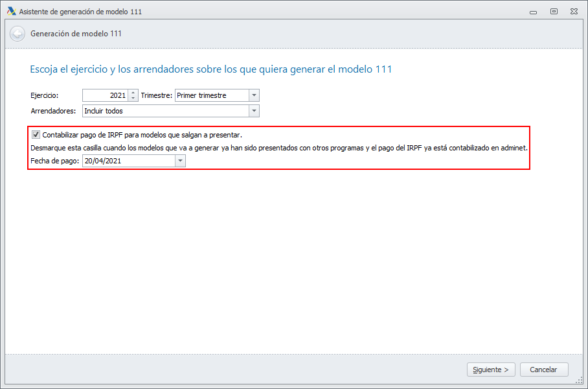Screen dimensions: 588x389
Task: Click the Ejercicio year field showing 2021
Action: (105, 95)
